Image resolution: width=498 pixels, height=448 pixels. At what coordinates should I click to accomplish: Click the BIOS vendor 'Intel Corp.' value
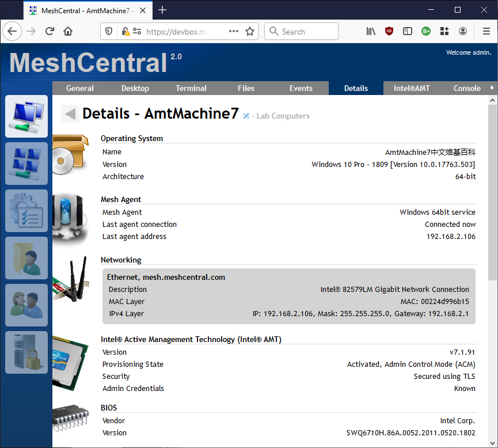coord(458,421)
